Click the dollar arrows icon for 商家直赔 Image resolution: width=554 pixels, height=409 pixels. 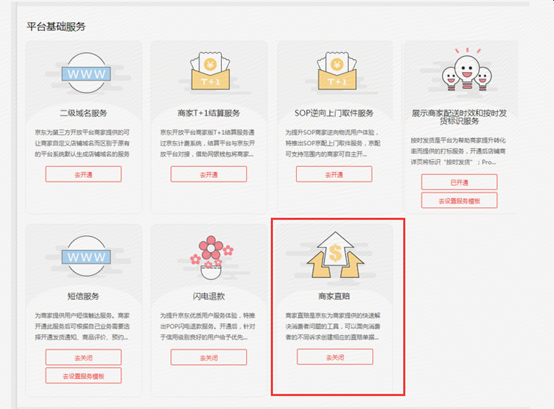click(335, 255)
